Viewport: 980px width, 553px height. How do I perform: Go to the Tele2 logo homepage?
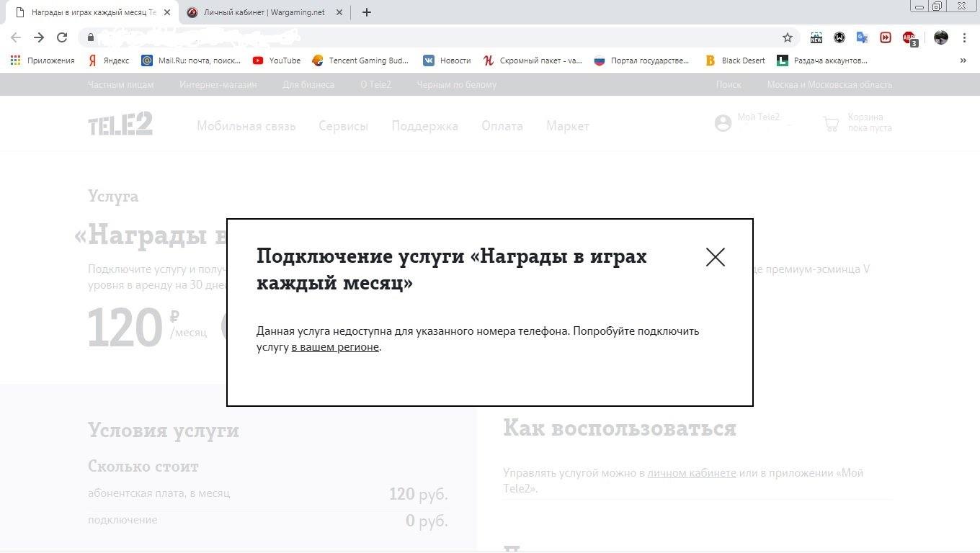(120, 124)
